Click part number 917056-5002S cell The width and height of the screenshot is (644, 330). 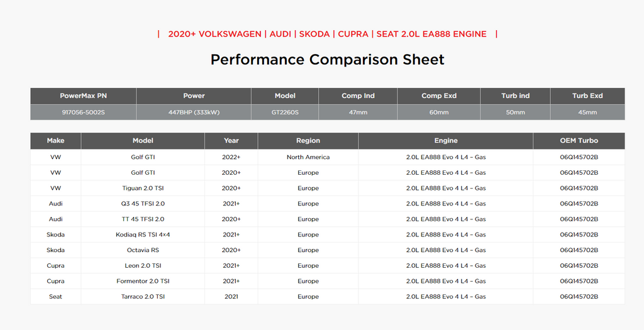83,112
